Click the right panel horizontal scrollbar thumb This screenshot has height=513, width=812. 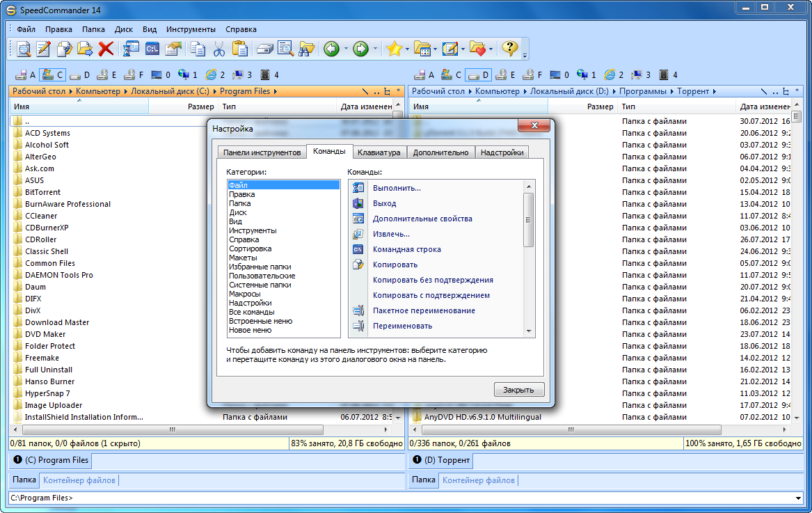[572, 430]
